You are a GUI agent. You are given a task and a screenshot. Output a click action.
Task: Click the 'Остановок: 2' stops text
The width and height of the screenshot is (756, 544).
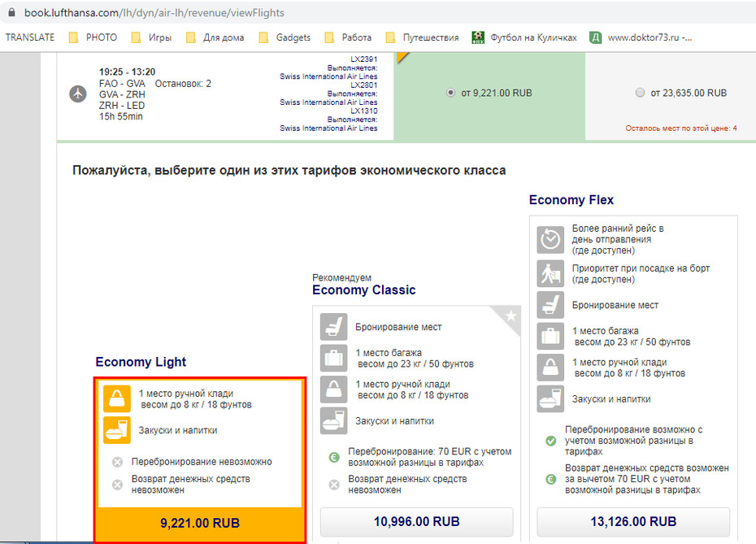point(183,84)
